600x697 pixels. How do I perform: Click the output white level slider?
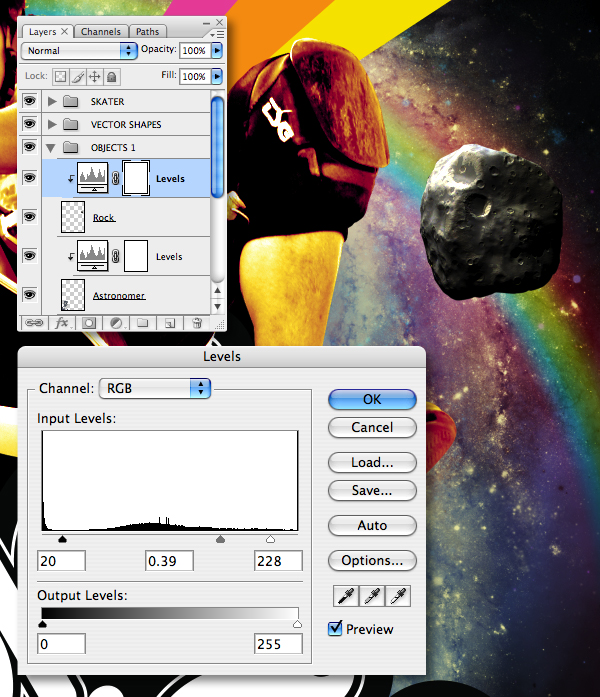[297, 624]
